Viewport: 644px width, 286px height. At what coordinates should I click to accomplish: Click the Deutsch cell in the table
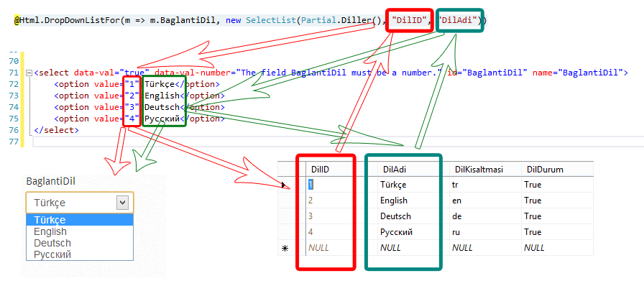coord(413,216)
